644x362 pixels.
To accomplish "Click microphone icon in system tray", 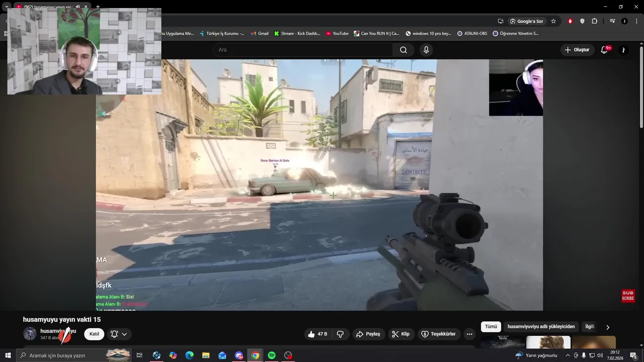I will [x=584, y=355].
